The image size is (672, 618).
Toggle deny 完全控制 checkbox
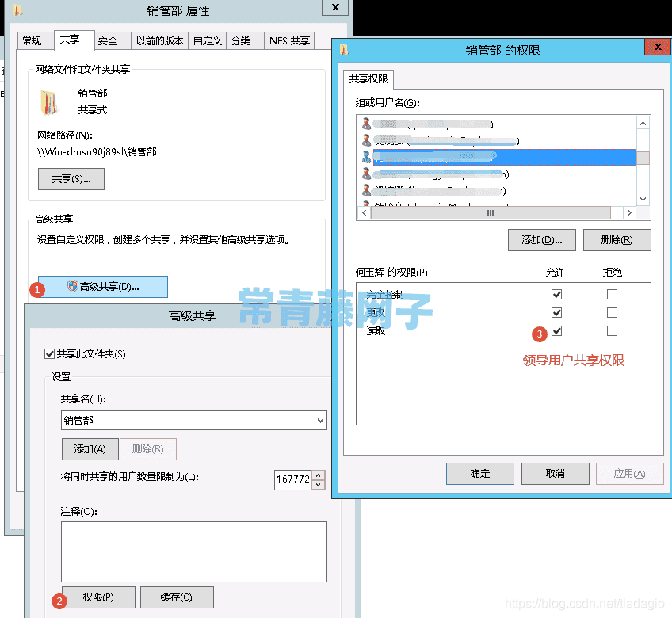pyautogui.click(x=612, y=295)
